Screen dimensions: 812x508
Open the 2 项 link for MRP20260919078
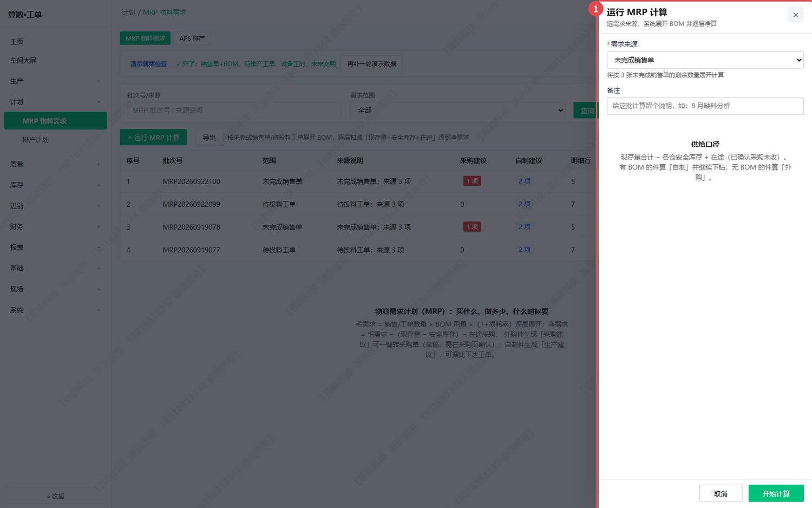[524, 227]
